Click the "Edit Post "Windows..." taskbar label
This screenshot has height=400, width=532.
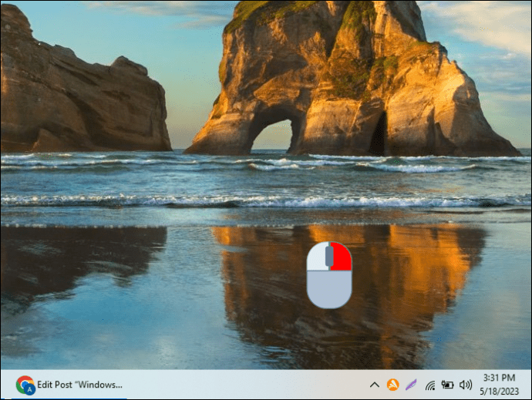(x=79, y=385)
